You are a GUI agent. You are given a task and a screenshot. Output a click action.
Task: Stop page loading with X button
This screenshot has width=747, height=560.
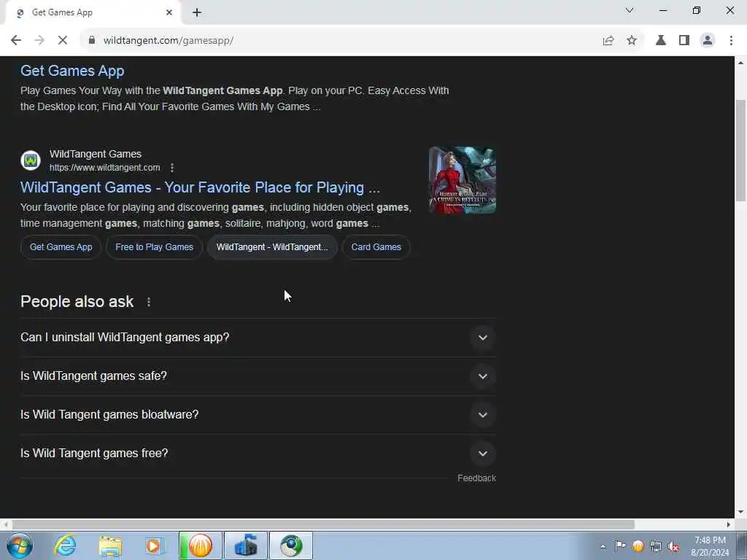coord(63,41)
